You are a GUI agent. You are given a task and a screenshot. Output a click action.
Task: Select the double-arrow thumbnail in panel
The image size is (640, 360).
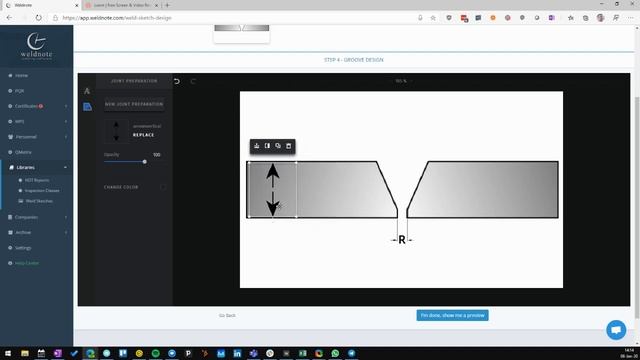click(116, 131)
